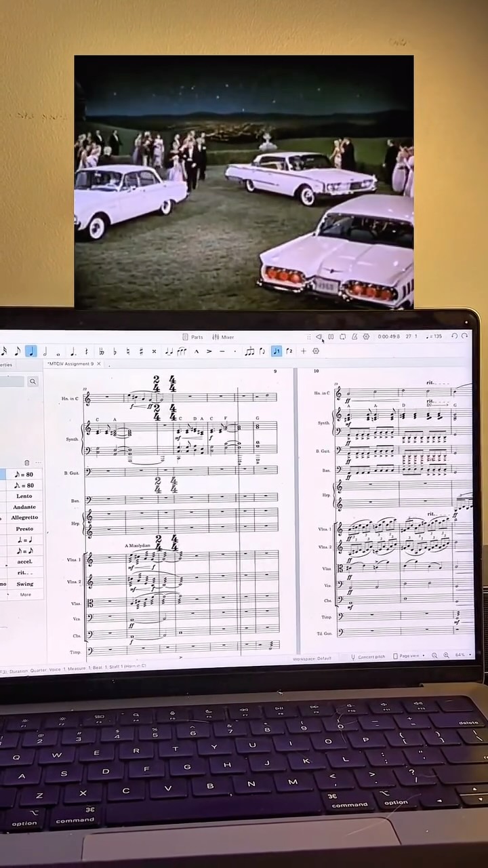
Task: Click the playback time readout 0:00:49
Action: click(x=389, y=336)
